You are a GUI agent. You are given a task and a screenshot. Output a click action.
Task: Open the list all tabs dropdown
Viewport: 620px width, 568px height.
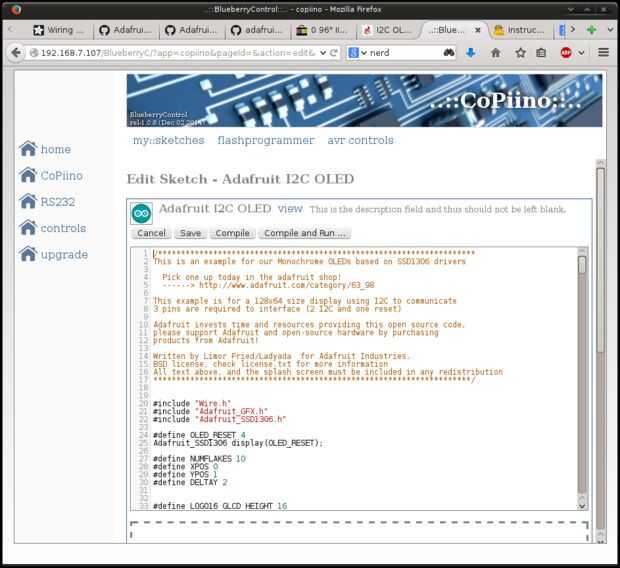610,30
